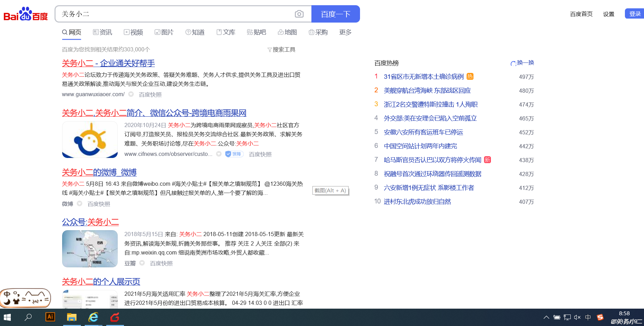This screenshot has width=644, height=326.
Task: Open hot topic 美舰穿航台湾海峡 东部战区回应
Action: 427,91
